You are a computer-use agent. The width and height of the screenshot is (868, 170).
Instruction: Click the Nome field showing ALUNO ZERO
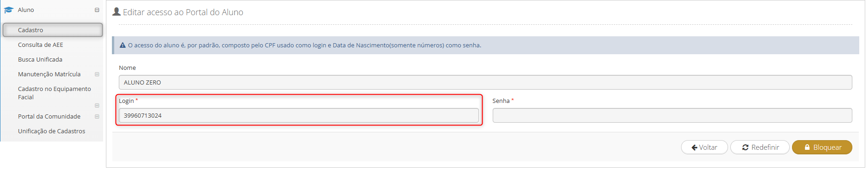(485, 82)
